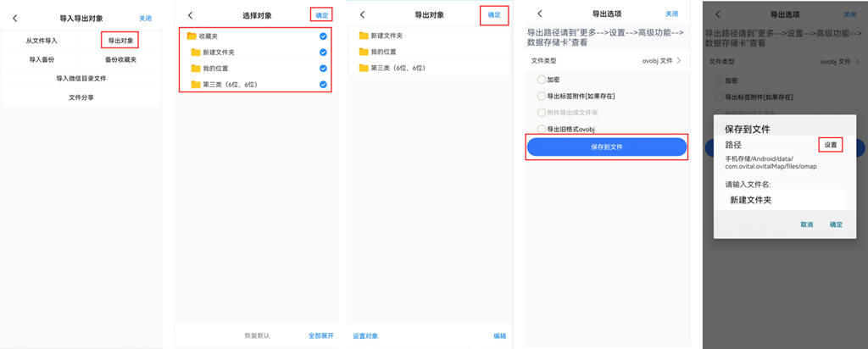The image size is (868, 349).
Task: Choose 备份收藏夹 from import/export menu
Action: 120,59
